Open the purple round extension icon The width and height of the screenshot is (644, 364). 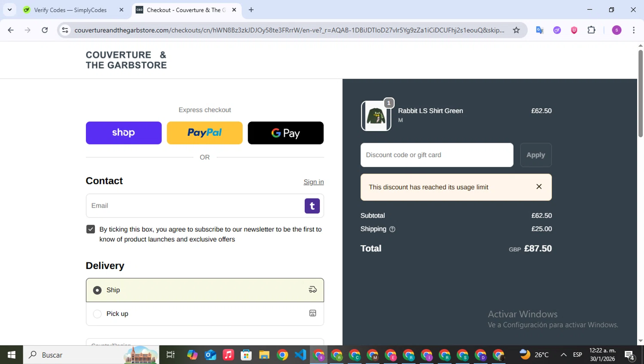[557, 30]
